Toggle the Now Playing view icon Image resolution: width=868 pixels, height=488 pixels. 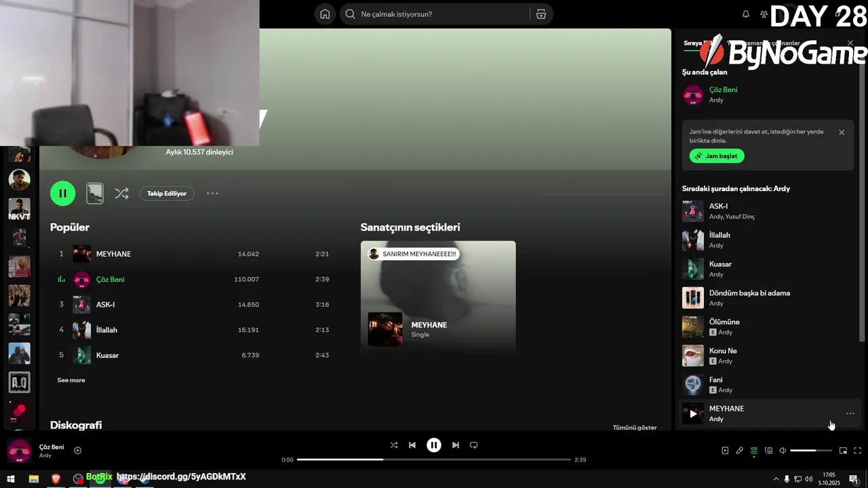[x=725, y=451]
